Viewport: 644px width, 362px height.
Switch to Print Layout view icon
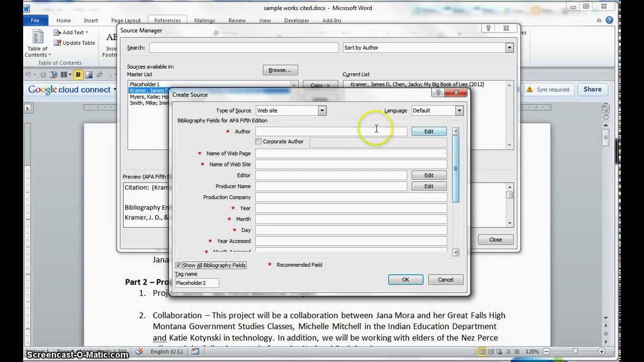pyautogui.click(x=482, y=351)
